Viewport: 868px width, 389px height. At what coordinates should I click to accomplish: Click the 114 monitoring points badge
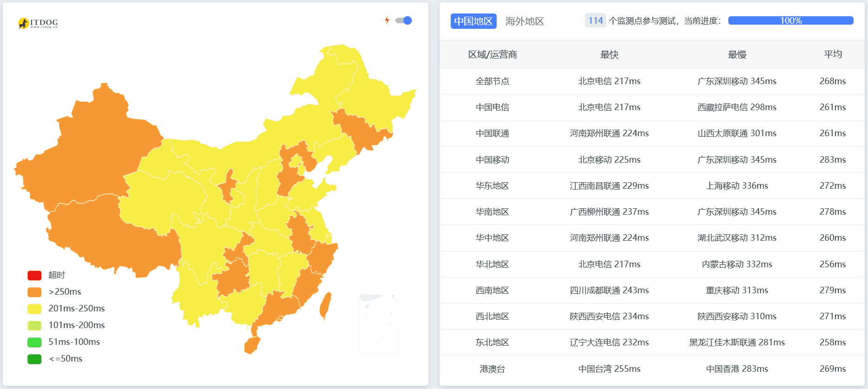tap(595, 20)
